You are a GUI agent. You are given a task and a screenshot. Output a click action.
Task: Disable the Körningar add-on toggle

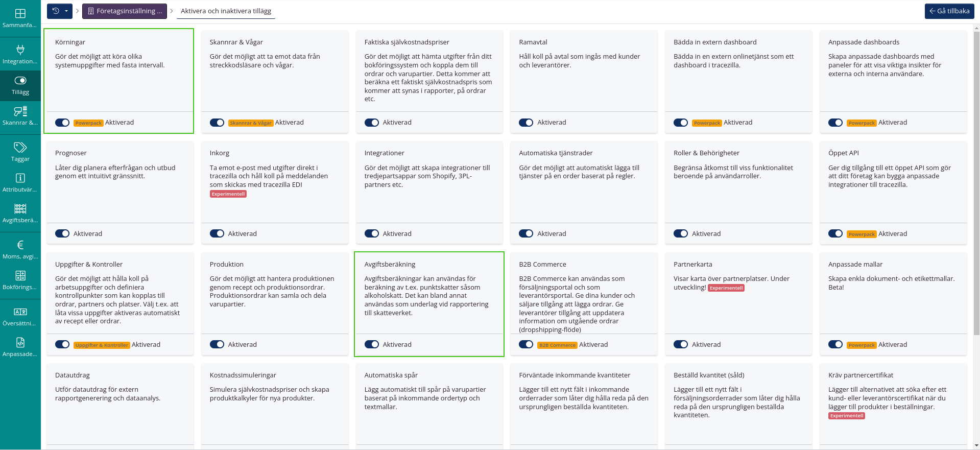[62, 123]
